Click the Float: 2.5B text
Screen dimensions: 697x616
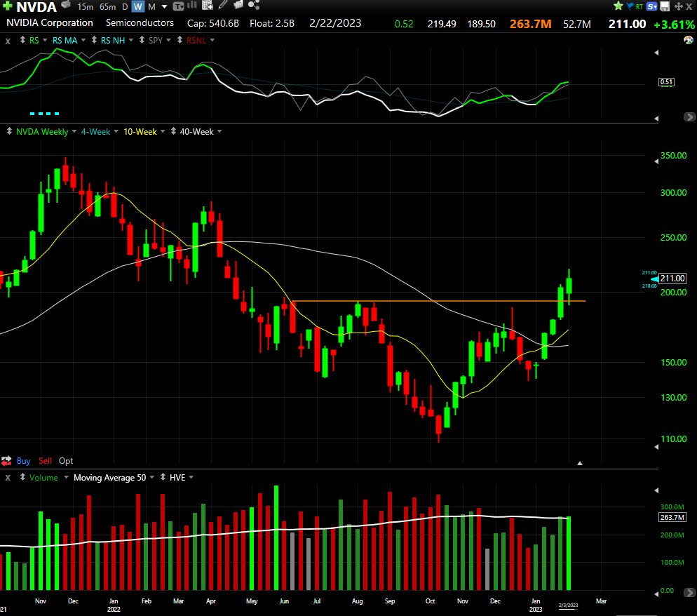point(272,23)
